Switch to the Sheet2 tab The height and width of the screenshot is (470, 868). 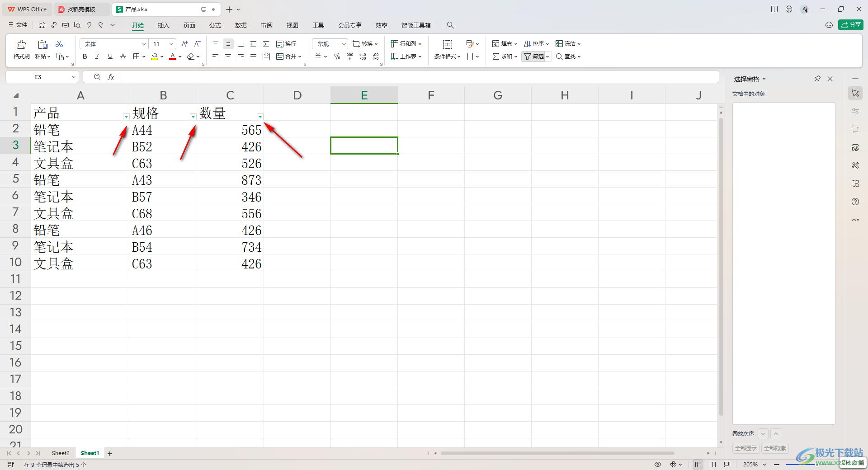pyautogui.click(x=61, y=453)
